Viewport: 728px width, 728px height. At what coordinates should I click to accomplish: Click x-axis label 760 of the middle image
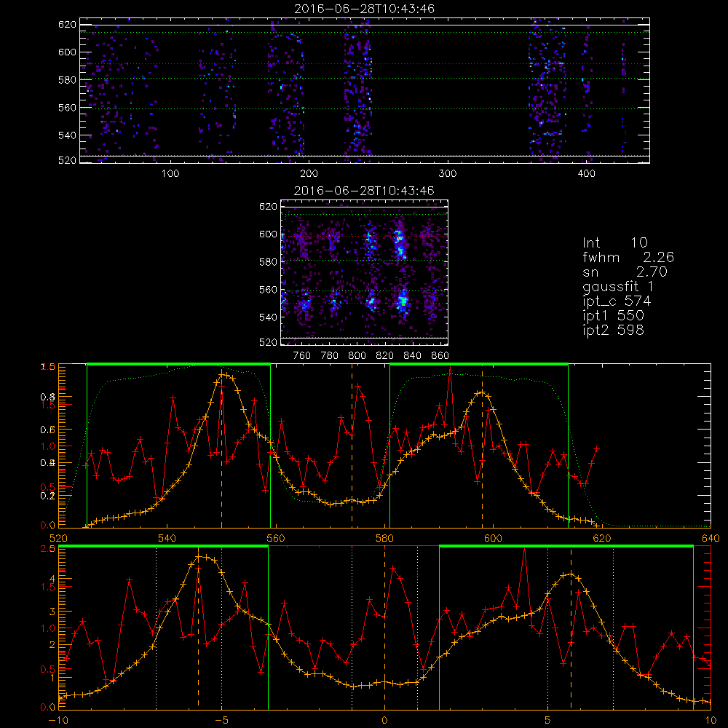(302, 356)
